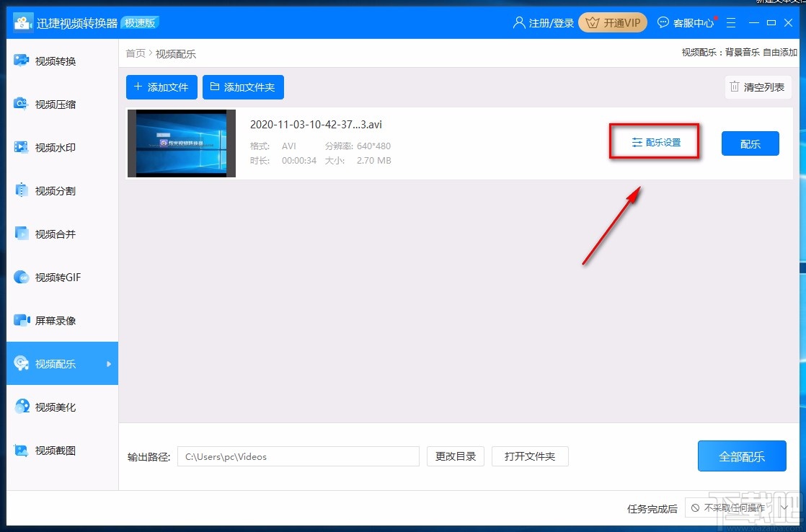Click the 打开文件夹 button
The width and height of the screenshot is (806, 532).
tap(530, 456)
